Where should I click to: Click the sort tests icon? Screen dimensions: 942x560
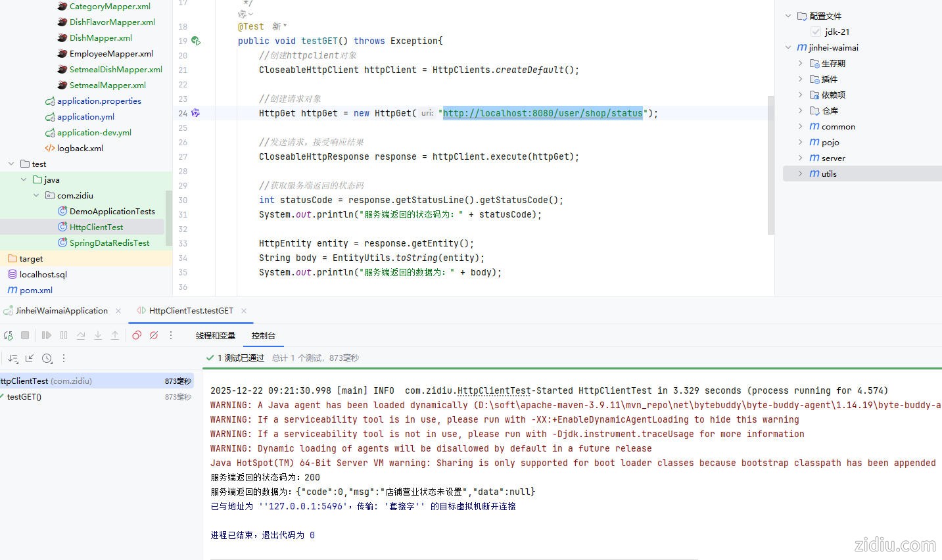coord(12,358)
